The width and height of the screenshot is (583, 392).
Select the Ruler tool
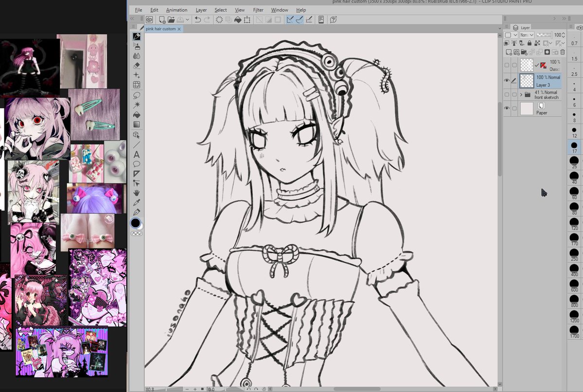click(137, 174)
